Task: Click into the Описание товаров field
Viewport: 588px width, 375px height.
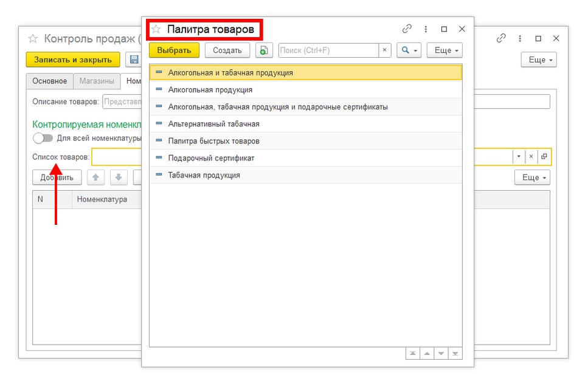Action: click(x=122, y=101)
